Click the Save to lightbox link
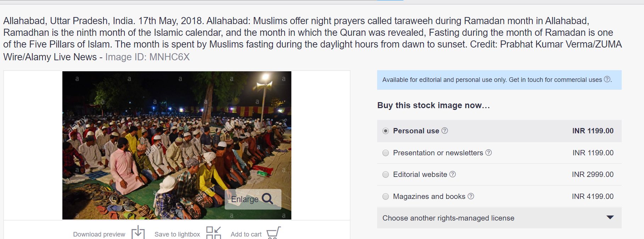This screenshot has width=644, height=239. click(x=177, y=234)
